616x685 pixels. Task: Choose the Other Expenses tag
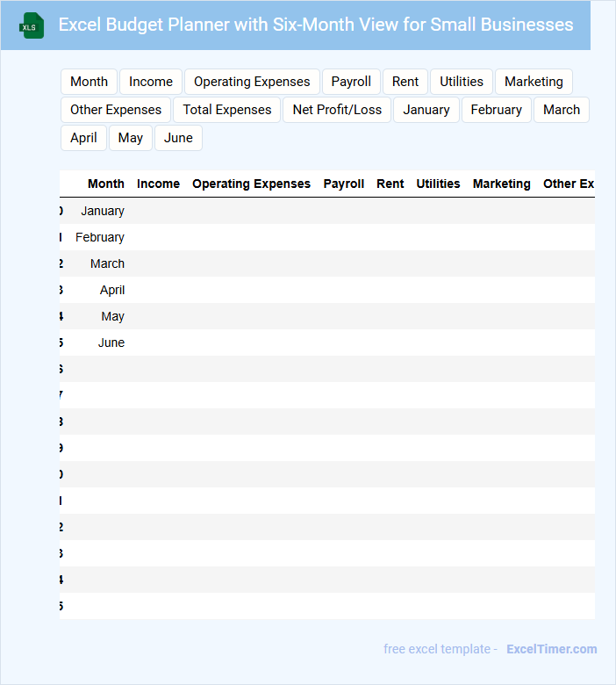click(116, 110)
